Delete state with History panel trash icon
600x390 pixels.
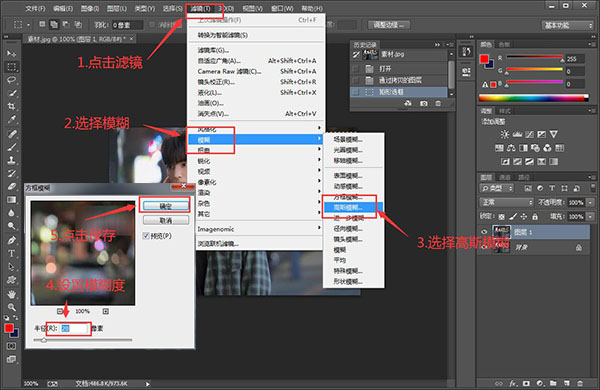click(438, 103)
